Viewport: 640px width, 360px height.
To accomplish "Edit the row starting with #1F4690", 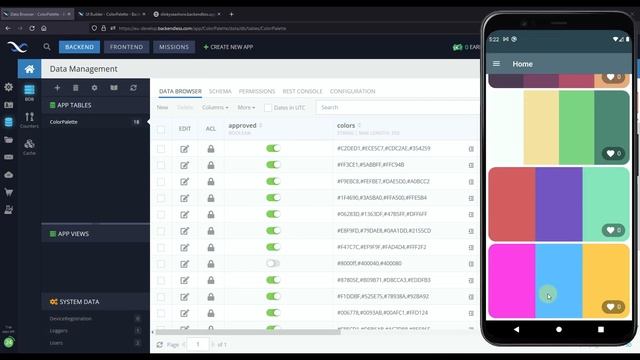I will [x=184, y=198].
